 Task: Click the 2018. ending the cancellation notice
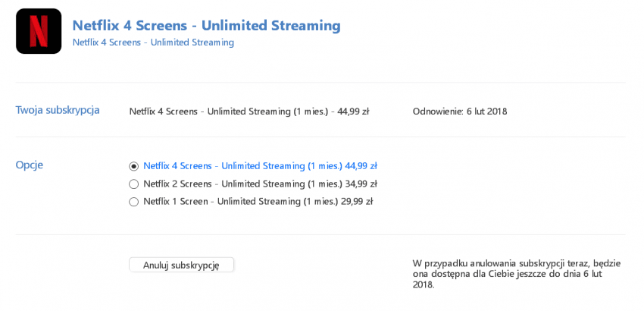coord(424,284)
